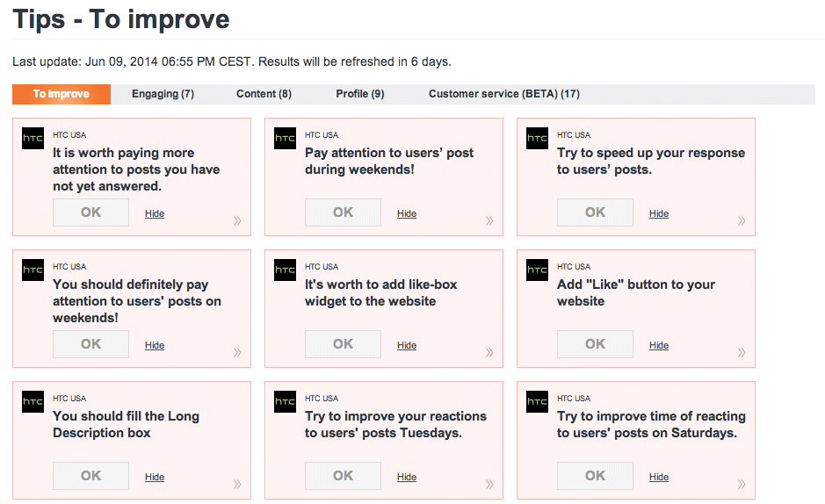
Task: Open Customer service (BETA) tab
Action: pos(503,94)
